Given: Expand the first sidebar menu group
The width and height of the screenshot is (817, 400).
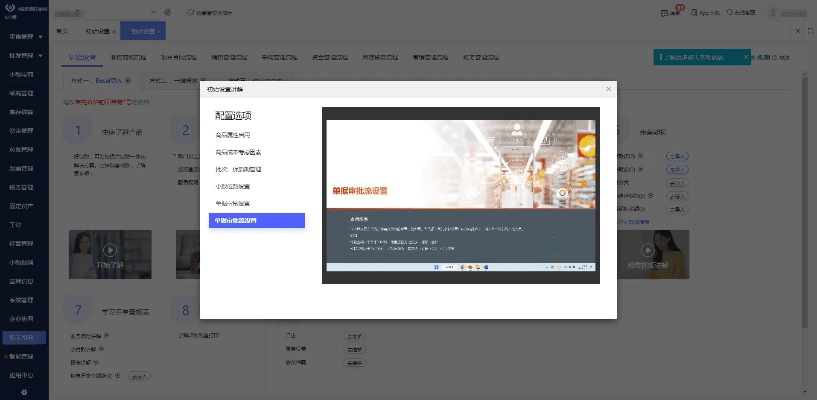Looking at the screenshot, I should point(41,35).
